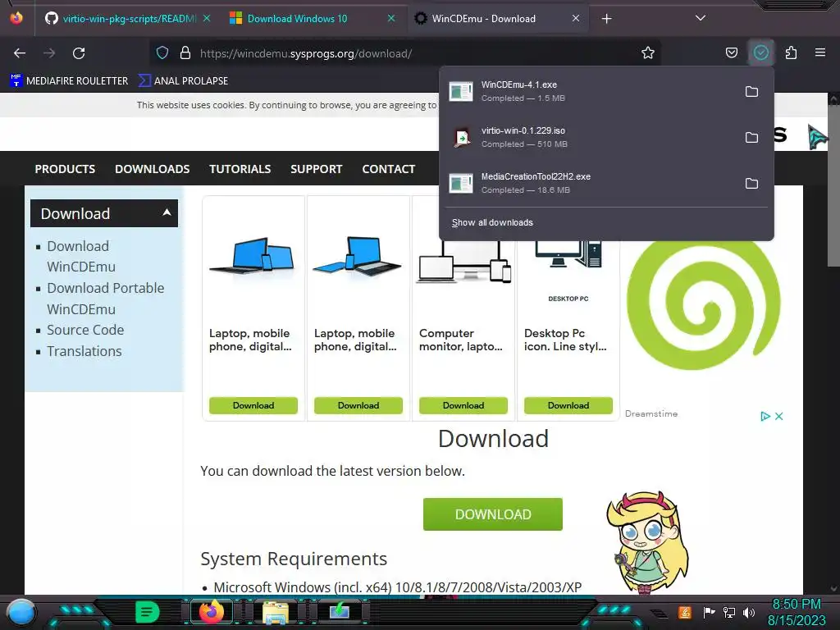
Task: Save page to Pocket
Action: coord(731,53)
